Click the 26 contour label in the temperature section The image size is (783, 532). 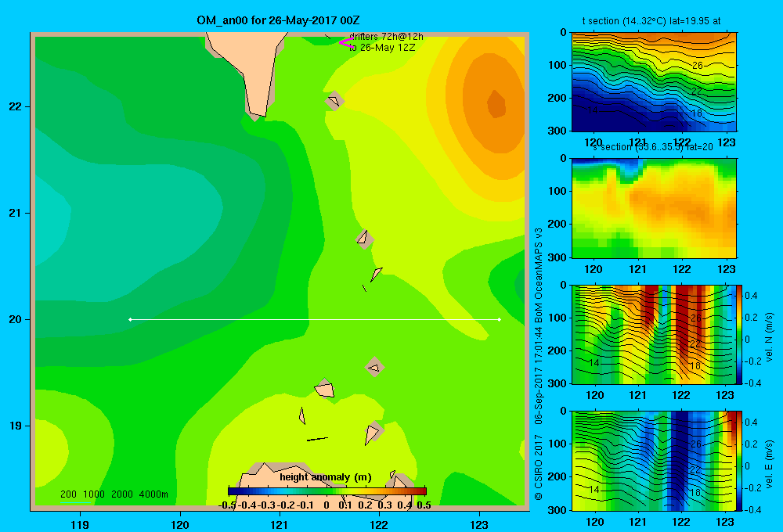(697, 66)
